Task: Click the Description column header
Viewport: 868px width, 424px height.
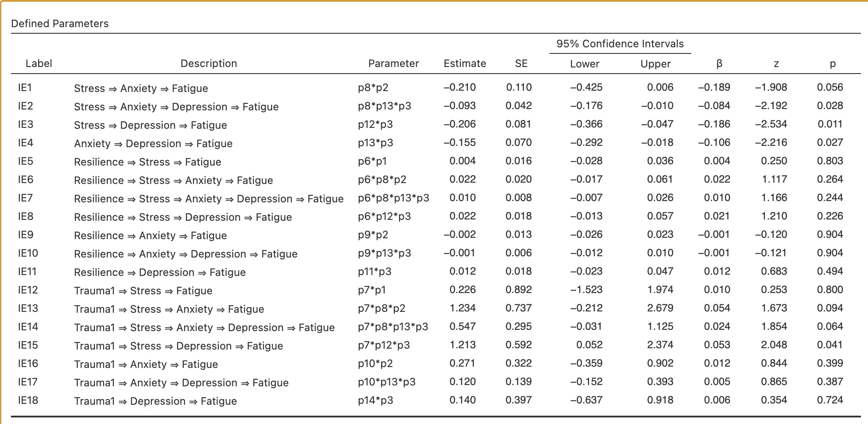Action: [209, 64]
